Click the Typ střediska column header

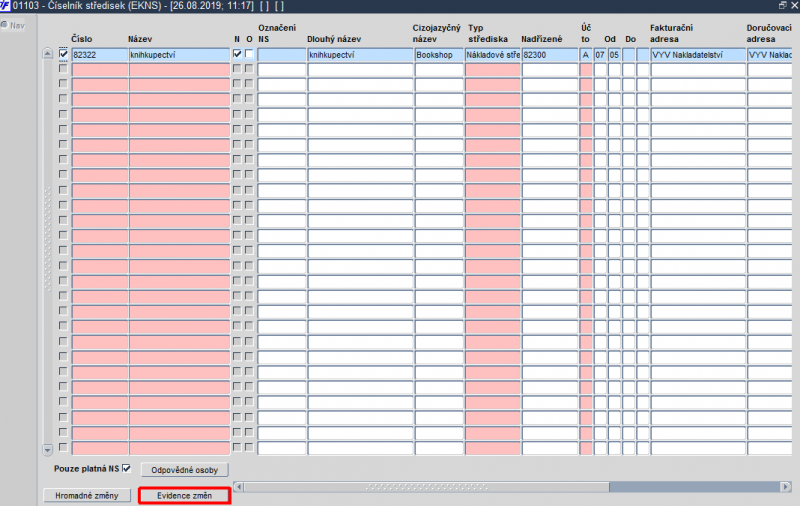(488, 33)
